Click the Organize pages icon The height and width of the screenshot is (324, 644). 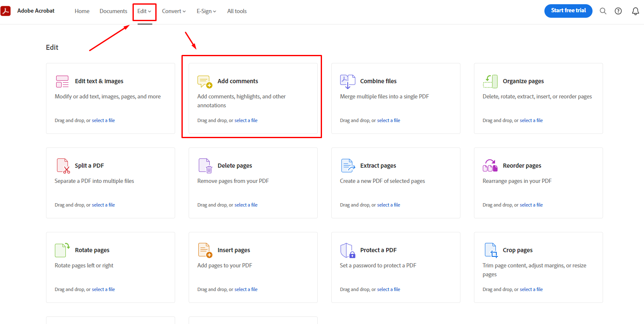[x=490, y=82]
